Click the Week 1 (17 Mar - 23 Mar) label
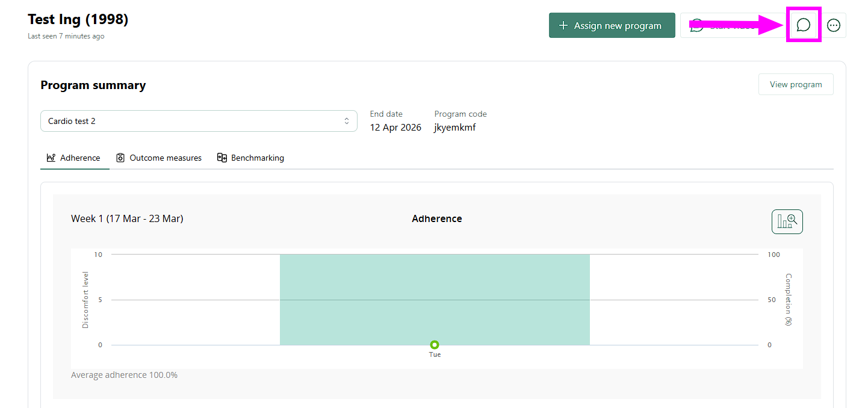868x408 pixels. pos(127,218)
